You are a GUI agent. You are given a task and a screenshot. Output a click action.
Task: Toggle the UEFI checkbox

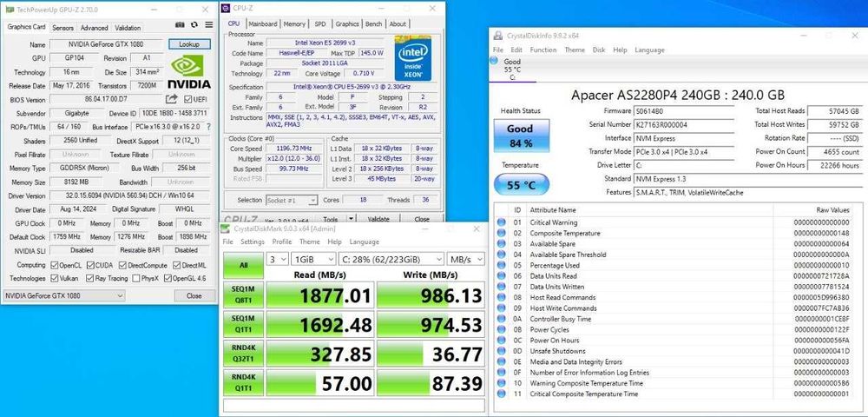click(x=188, y=99)
